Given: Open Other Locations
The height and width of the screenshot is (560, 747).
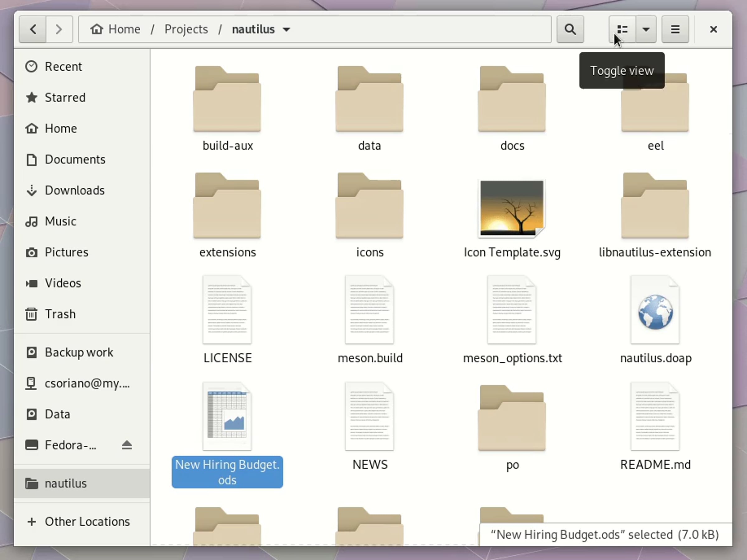Looking at the screenshot, I should pyautogui.click(x=82, y=521).
